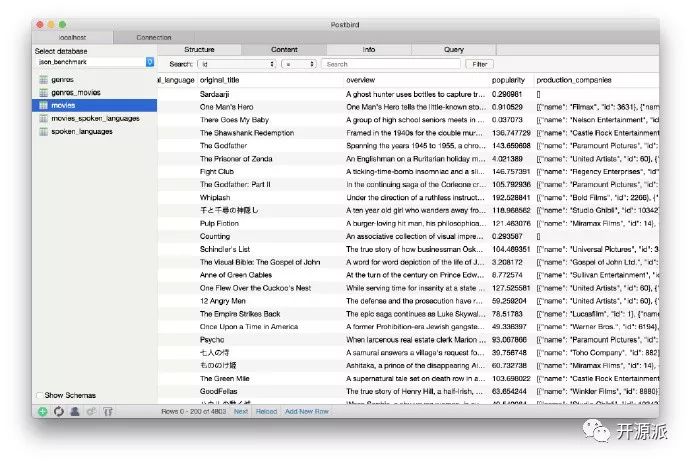This screenshot has height=463, width=690.
Task: Select the Connection tab
Action: pyautogui.click(x=154, y=37)
